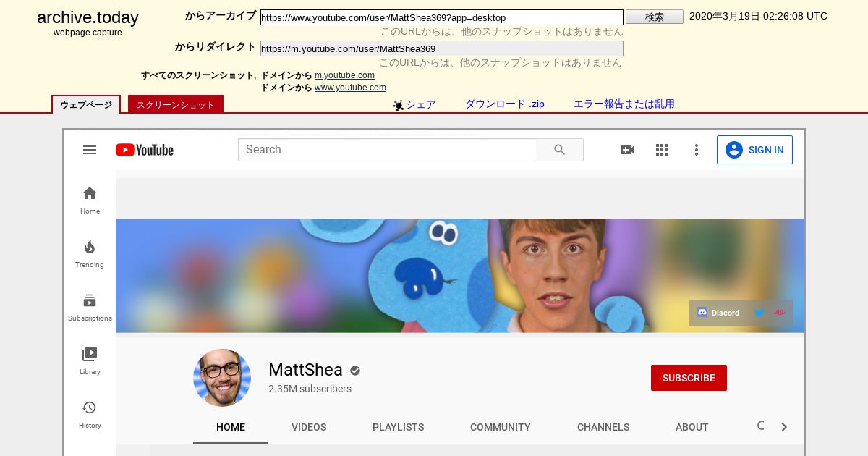
Task: Click the エラー報告または乱用 link
Action: click(x=624, y=104)
